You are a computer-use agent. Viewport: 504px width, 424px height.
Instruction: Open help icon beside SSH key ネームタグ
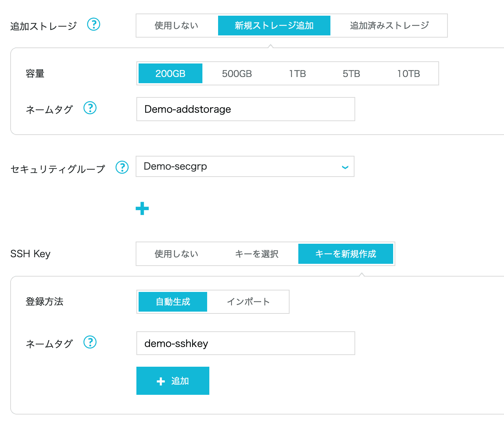(90, 342)
